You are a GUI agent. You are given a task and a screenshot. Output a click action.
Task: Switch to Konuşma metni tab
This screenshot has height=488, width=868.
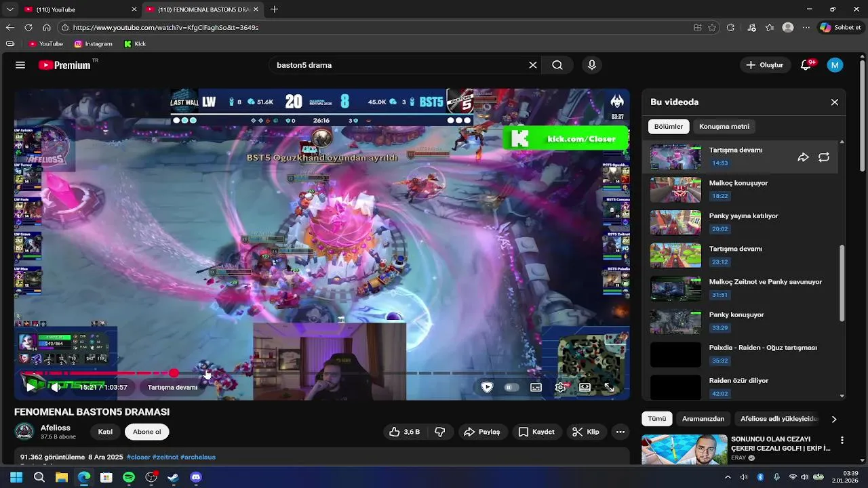[724, 127]
